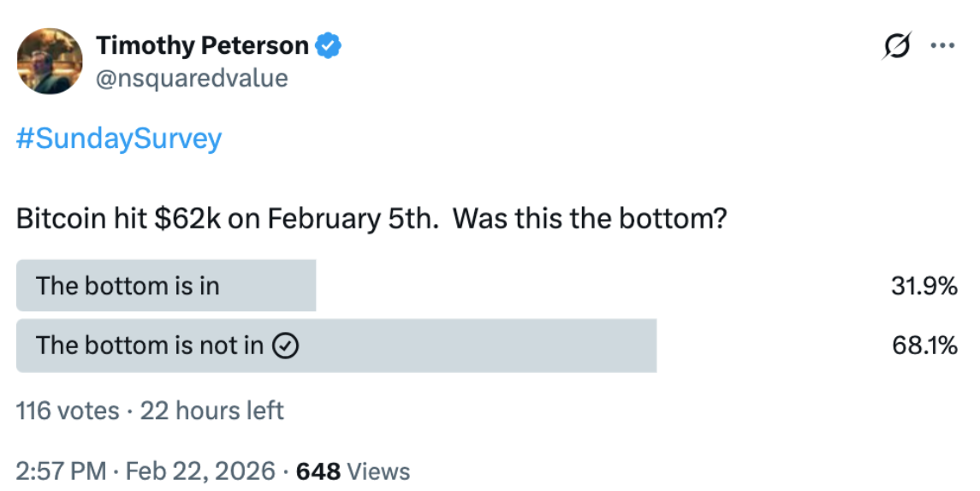
Task: Open Timothy Peterson's profile picture
Action: pyautogui.click(x=50, y=62)
